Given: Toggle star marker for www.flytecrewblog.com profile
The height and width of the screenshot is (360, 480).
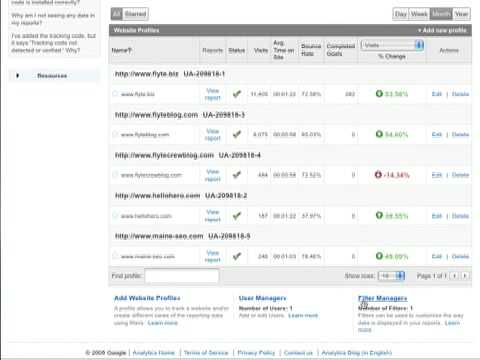Looking at the screenshot, I should (115, 174).
